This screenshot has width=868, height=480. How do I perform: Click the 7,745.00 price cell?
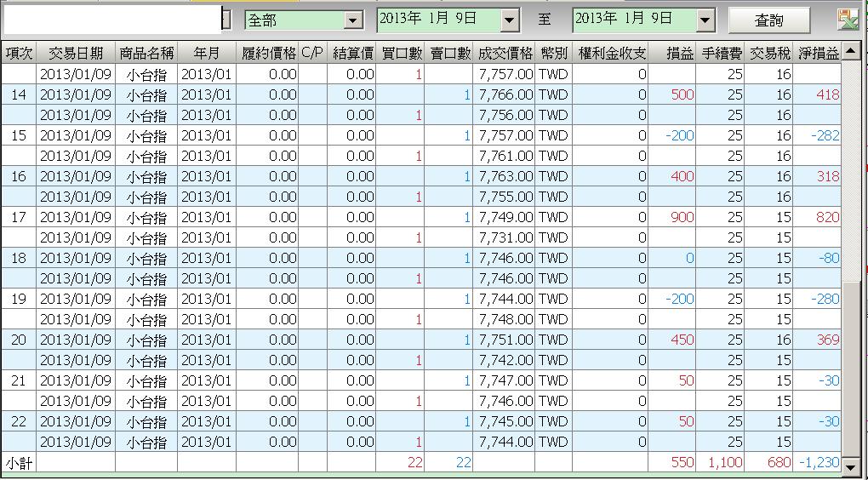pyautogui.click(x=504, y=421)
